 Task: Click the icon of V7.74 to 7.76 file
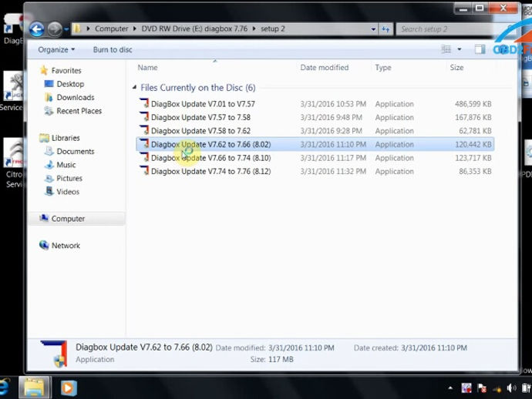144,171
